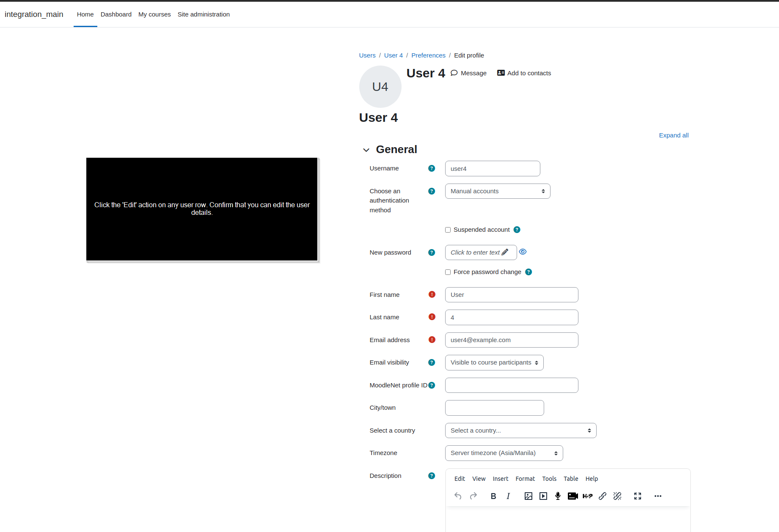Open editor Tools menu
The height and width of the screenshot is (532, 779).
[549, 479]
